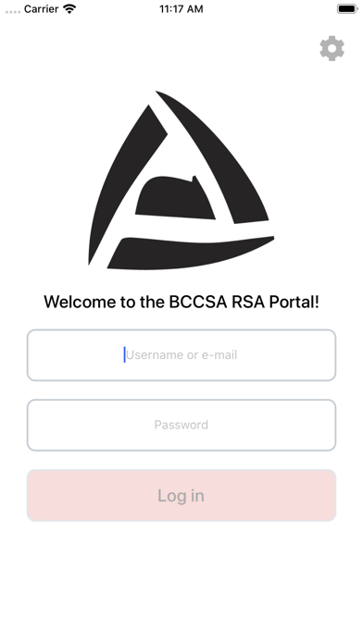Click the words RSA Portal in heading
Screen dimensions: 363x644
tap(275, 302)
